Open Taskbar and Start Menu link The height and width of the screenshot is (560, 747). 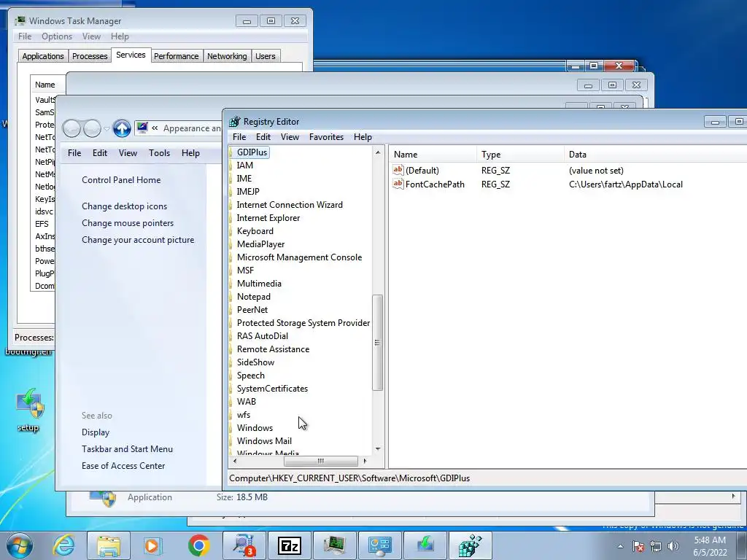(x=127, y=449)
